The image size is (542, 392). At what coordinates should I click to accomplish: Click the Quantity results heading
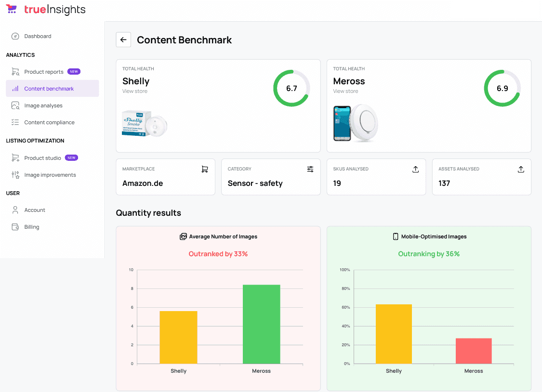148,213
